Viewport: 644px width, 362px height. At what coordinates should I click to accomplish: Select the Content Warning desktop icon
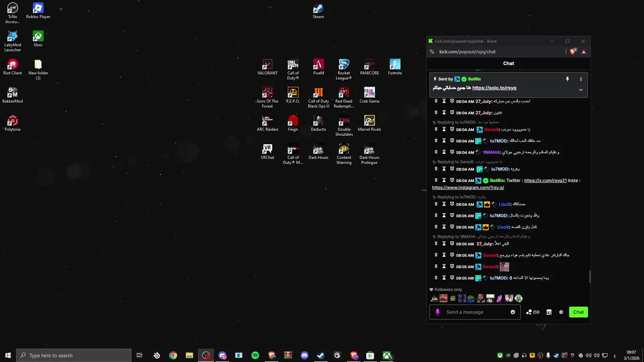pos(344,154)
